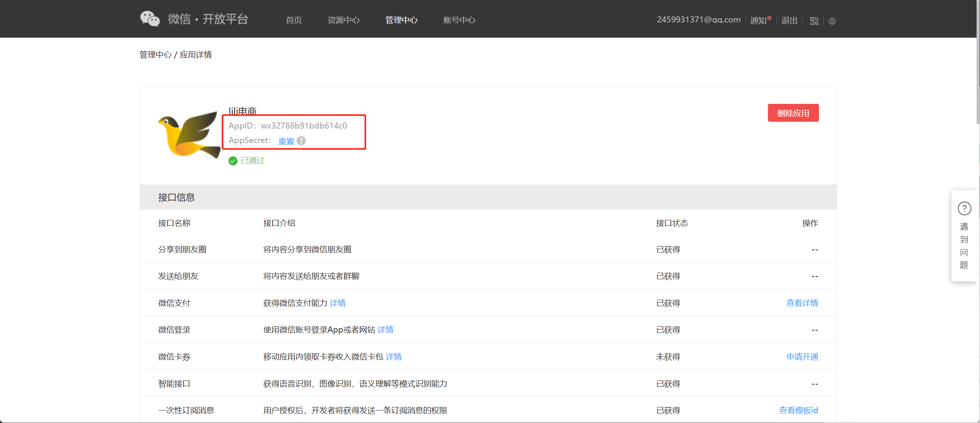Viewport: 980px width, 423px height.
Task: Click the 智能接口 interface name
Action: [174, 383]
